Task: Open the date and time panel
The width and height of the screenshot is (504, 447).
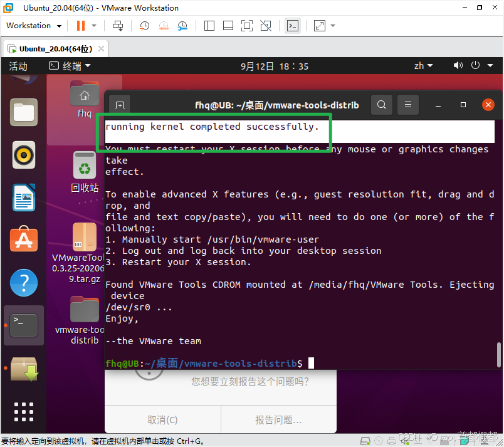Action: 275,66
